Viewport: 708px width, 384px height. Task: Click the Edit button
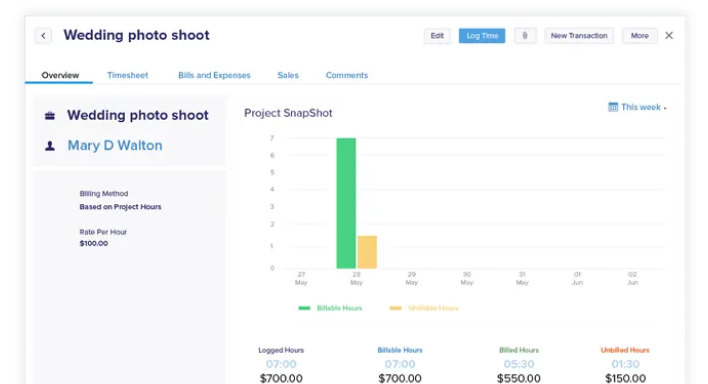(x=437, y=36)
